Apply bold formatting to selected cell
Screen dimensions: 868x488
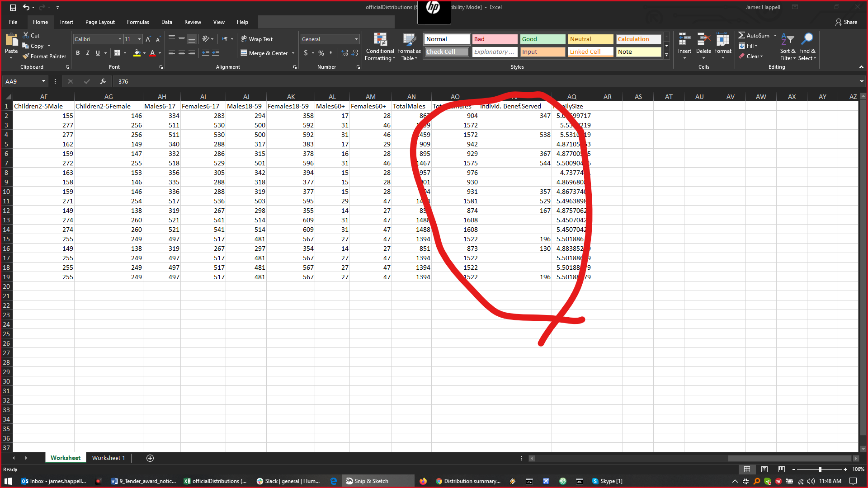[x=78, y=53]
